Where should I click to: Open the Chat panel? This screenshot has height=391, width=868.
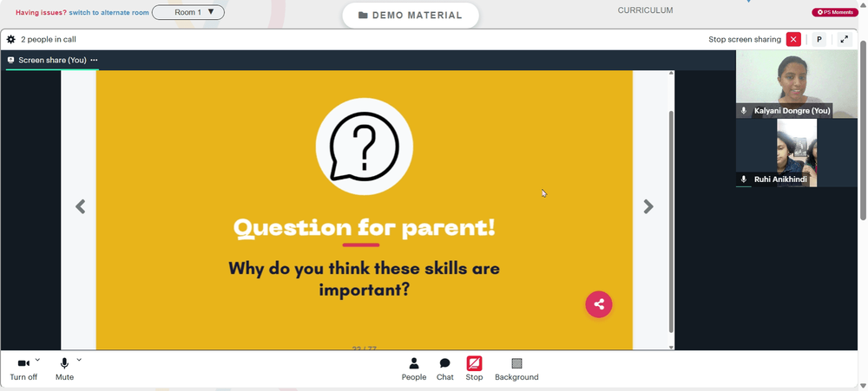444,368
